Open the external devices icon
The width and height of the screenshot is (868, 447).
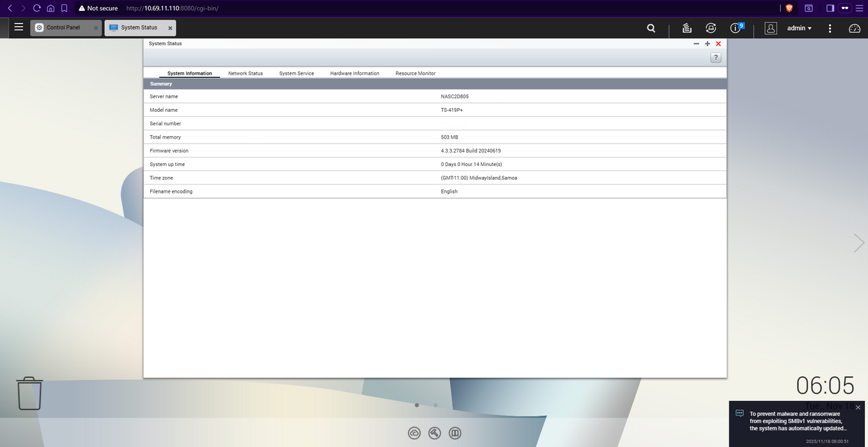click(711, 28)
